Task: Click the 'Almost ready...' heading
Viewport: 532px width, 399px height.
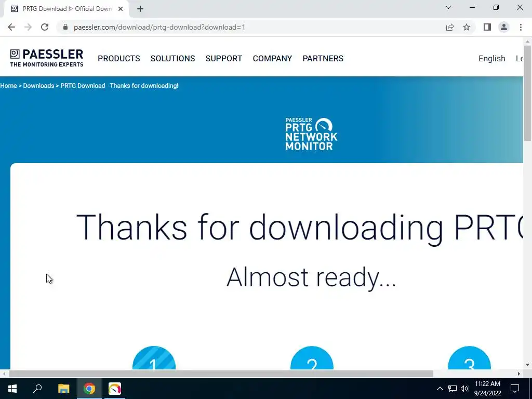Action: [x=311, y=277]
